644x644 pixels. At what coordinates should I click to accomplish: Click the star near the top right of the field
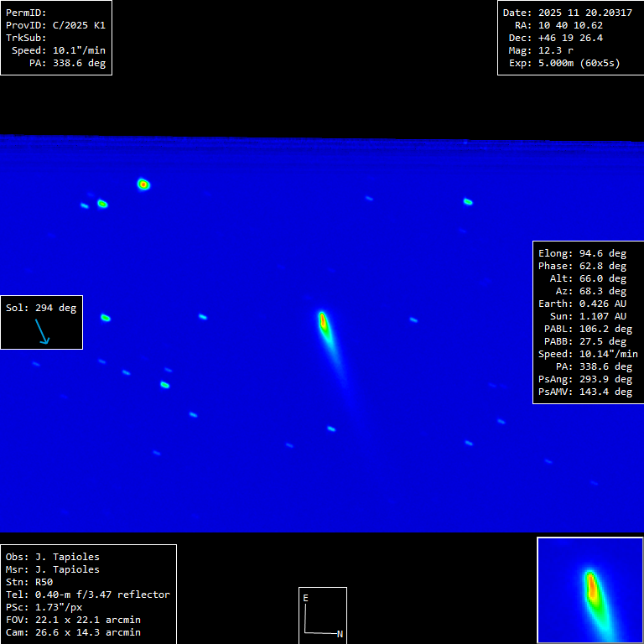[x=468, y=201]
